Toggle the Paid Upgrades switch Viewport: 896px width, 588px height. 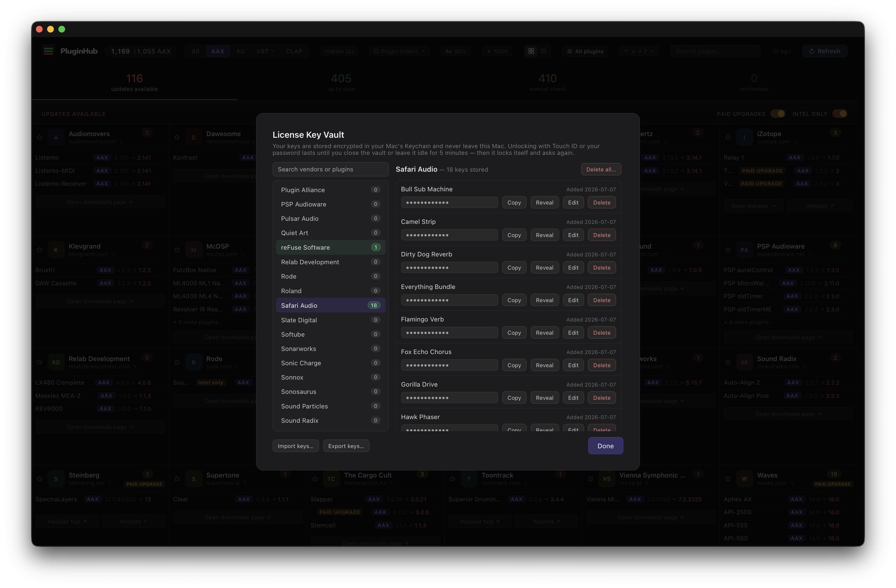tap(777, 114)
